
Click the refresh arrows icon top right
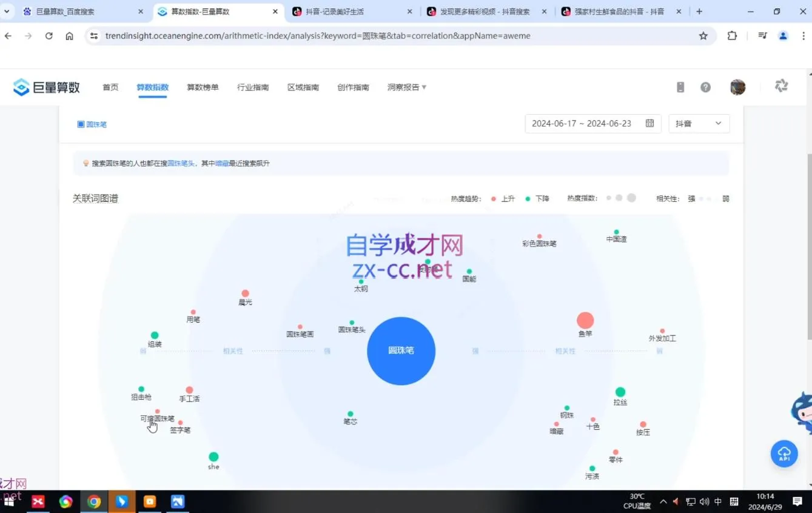[781, 85]
